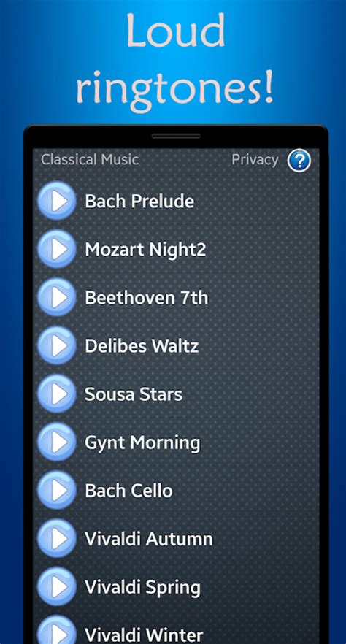Play the Vivaldi Spring ringtone
346x644 pixels.
pos(57,587)
